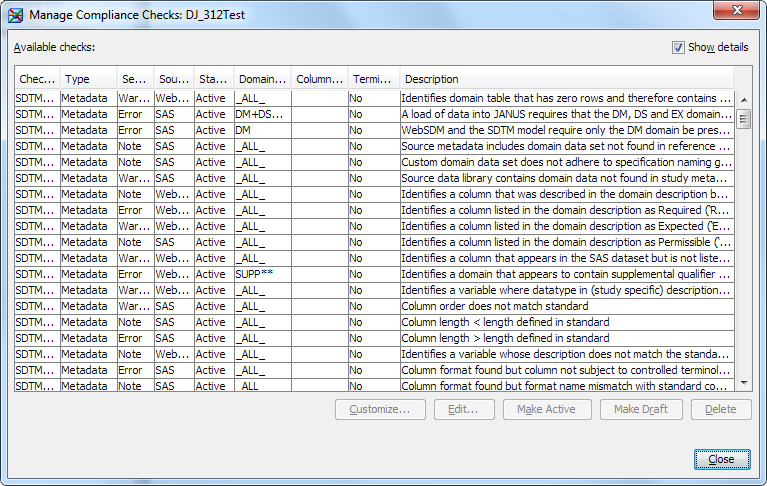This screenshot has width=767, height=486.
Task: Select row 'variable whose description does not match'
Action: tap(374, 354)
